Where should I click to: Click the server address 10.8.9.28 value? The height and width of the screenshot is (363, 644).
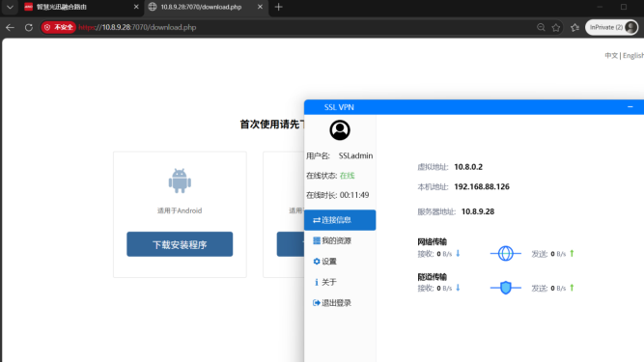(x=478, y=211)
